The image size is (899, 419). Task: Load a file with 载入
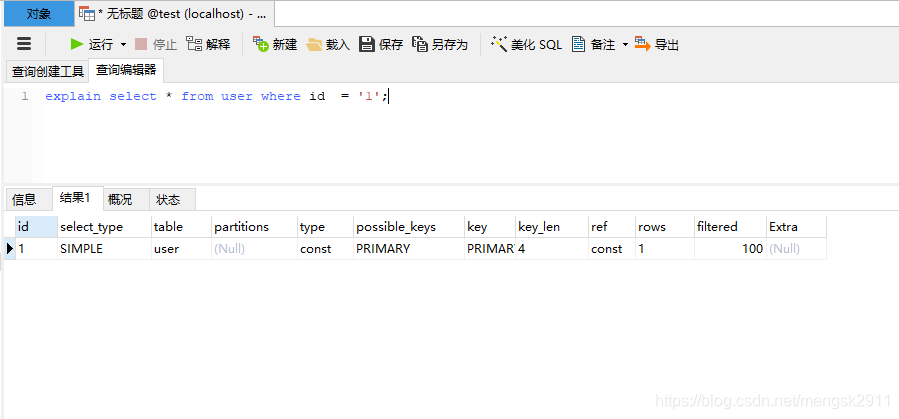328,44
